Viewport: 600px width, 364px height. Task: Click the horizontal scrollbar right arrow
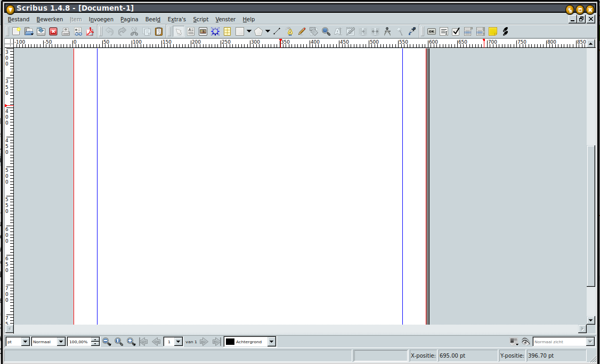582,328
